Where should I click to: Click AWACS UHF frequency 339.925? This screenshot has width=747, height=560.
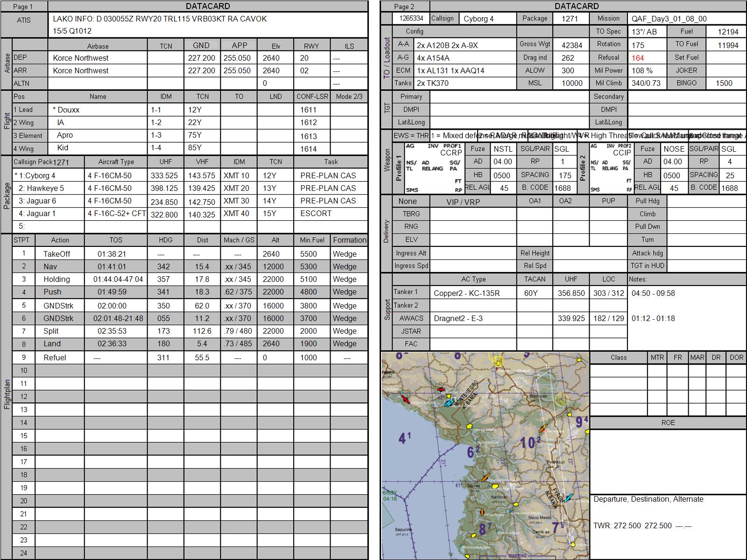pyautogui.click(x=571, y=319)
